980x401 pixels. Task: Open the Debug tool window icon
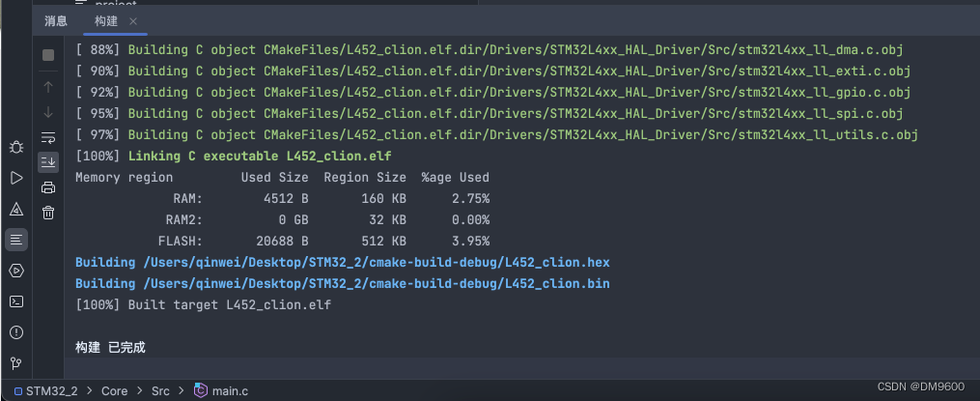16,148
